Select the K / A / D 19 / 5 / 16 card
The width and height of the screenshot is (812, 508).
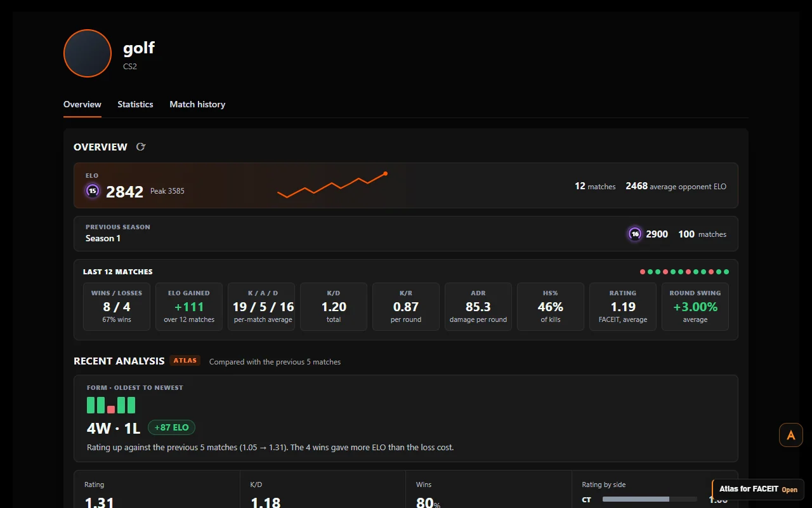point(261,307)
